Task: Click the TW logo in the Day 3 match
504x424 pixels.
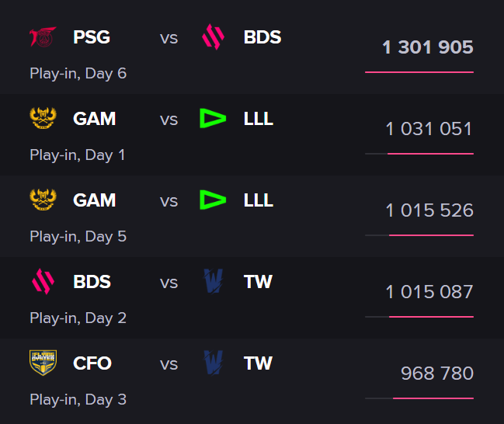Action: click(214, 363)
